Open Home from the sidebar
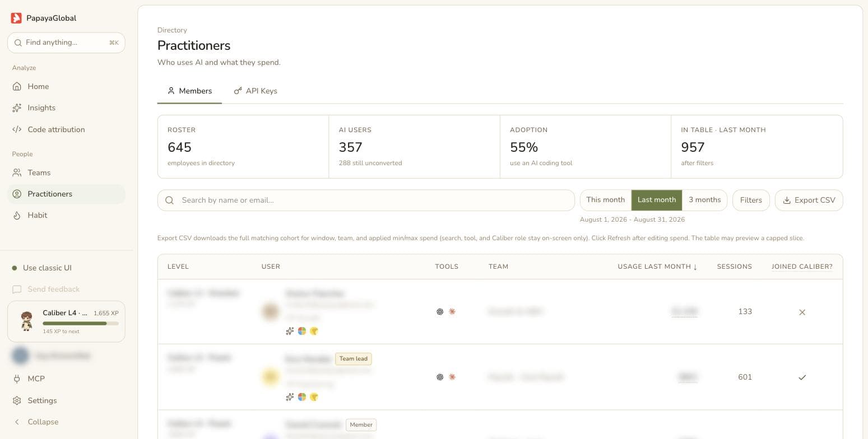This screenshot has height=439, width=868. pos(66,86)
